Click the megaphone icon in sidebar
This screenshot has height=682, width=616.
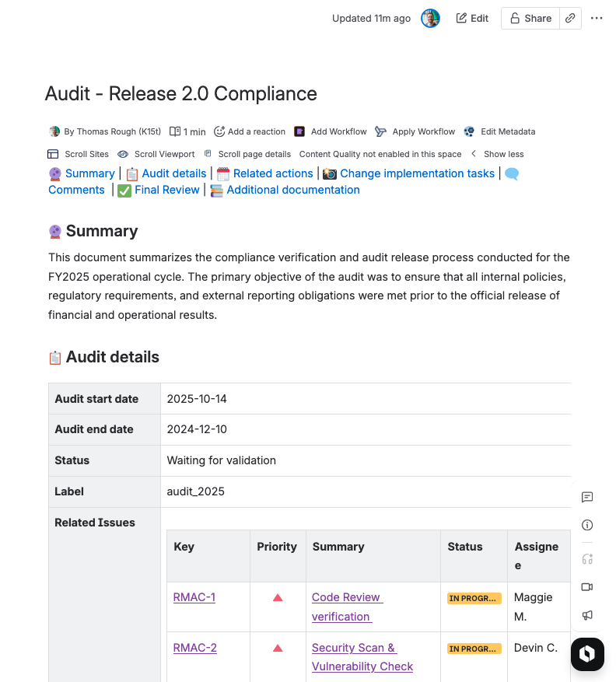coord(587,615)
